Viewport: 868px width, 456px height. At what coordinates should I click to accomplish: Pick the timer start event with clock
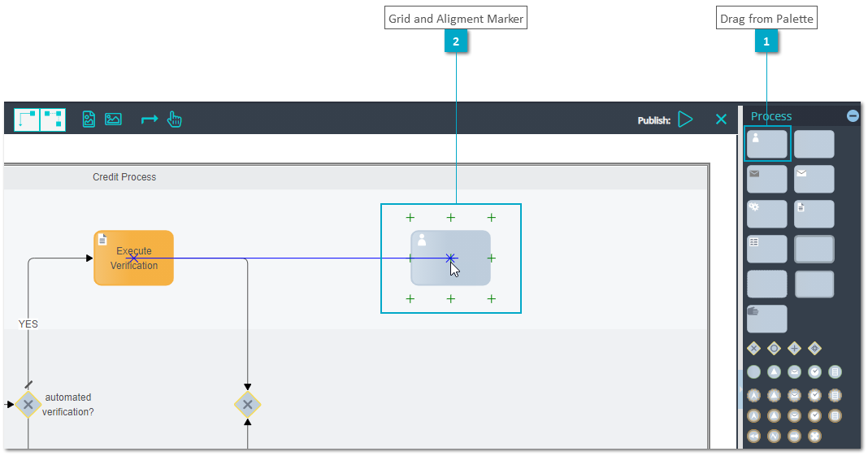pos(814,372)
